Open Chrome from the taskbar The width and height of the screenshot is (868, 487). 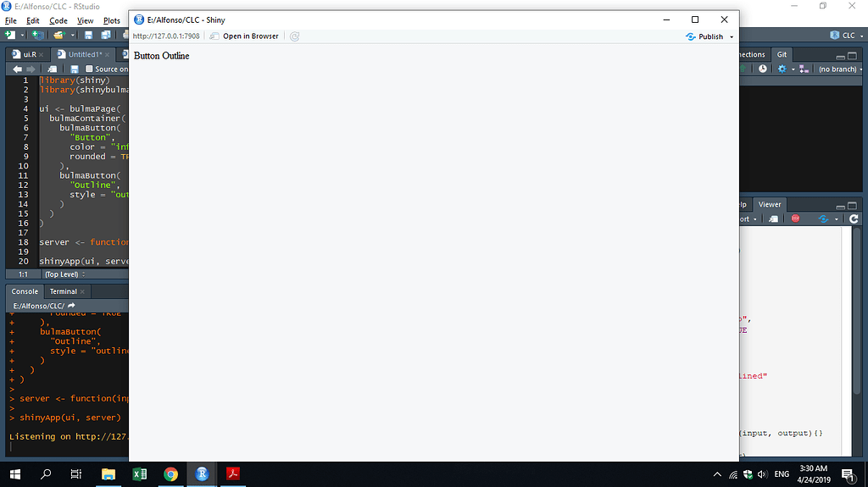pyautogui.click(x=170, y=473)
